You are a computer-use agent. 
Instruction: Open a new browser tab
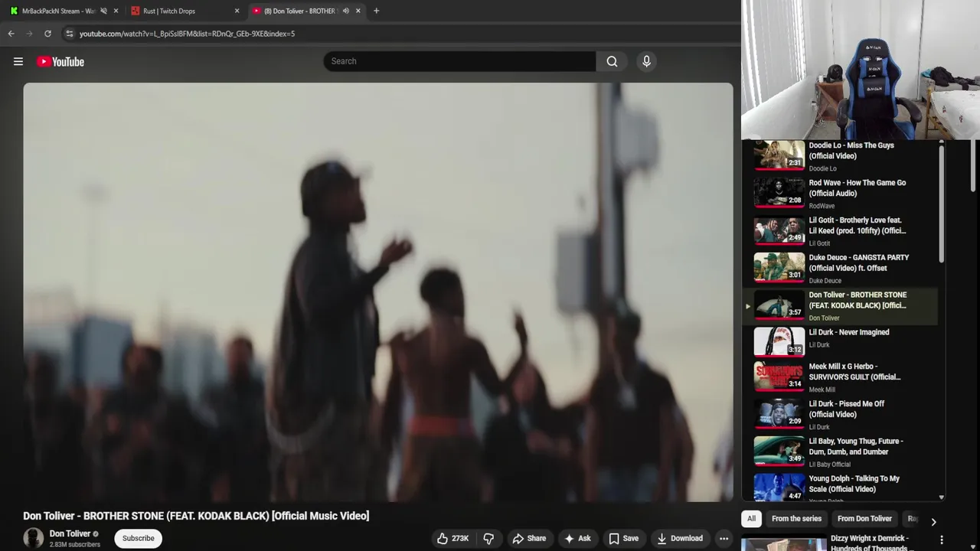(376, 11)
